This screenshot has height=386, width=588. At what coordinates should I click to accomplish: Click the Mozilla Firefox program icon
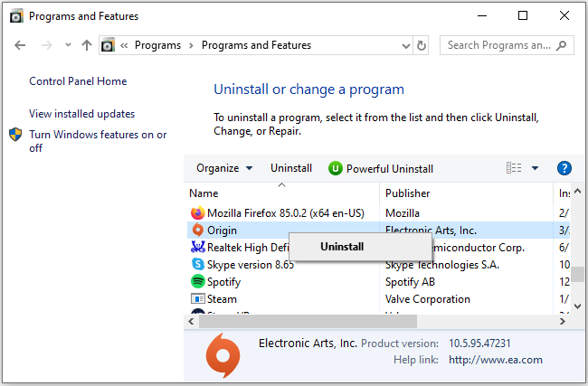[197, 212]
